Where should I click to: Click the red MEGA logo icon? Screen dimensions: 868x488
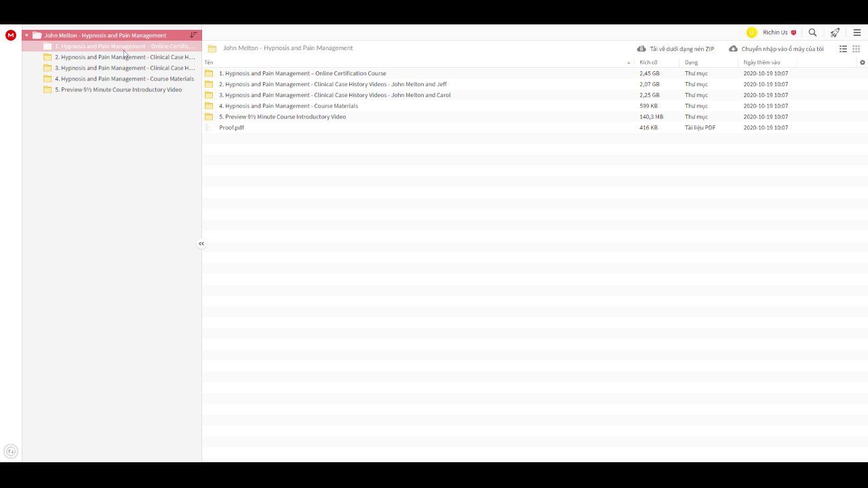click(x=11, y=35)
